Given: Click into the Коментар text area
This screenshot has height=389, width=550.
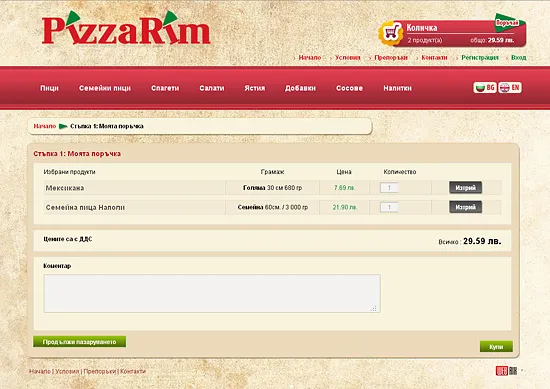Looking at the screenshot, I should (x=212, y=293).
